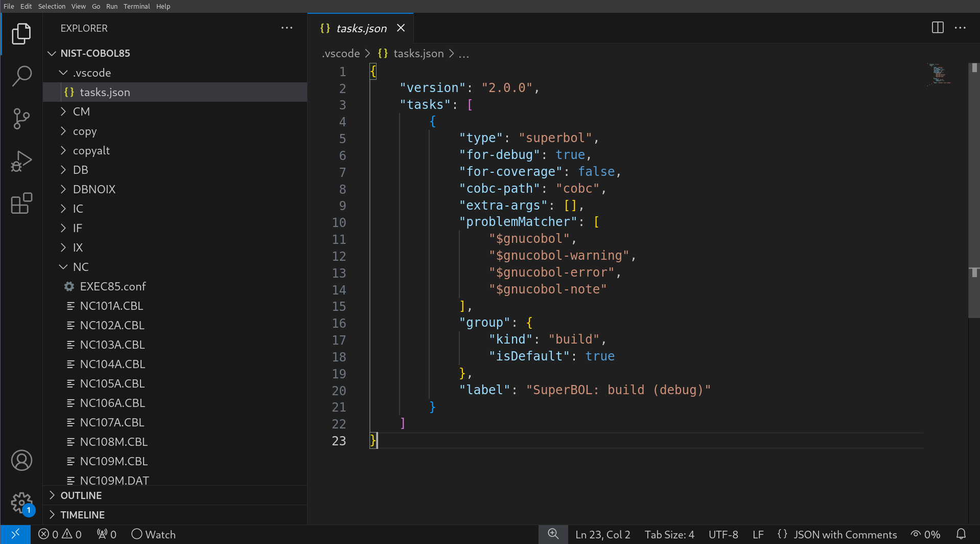Open the Extensions view icon
Image resolution: width=980 pixels, height=544 pixels.
click(x=21, y=203)
